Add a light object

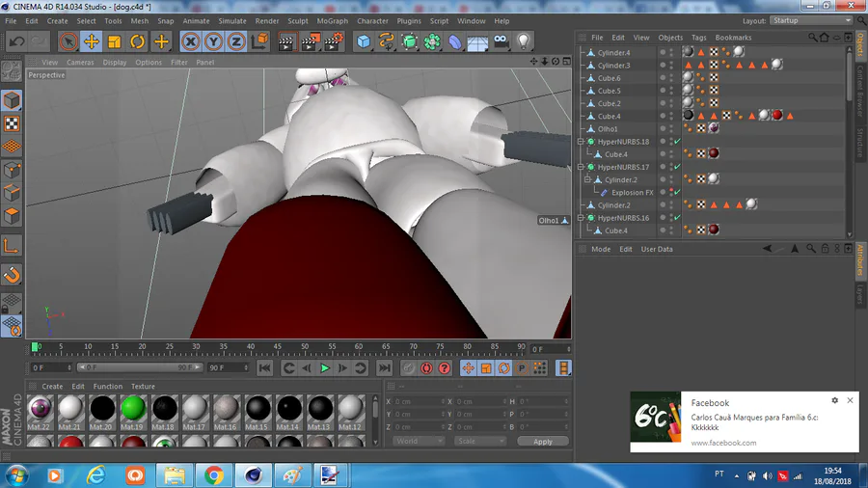tap(523, 41)
